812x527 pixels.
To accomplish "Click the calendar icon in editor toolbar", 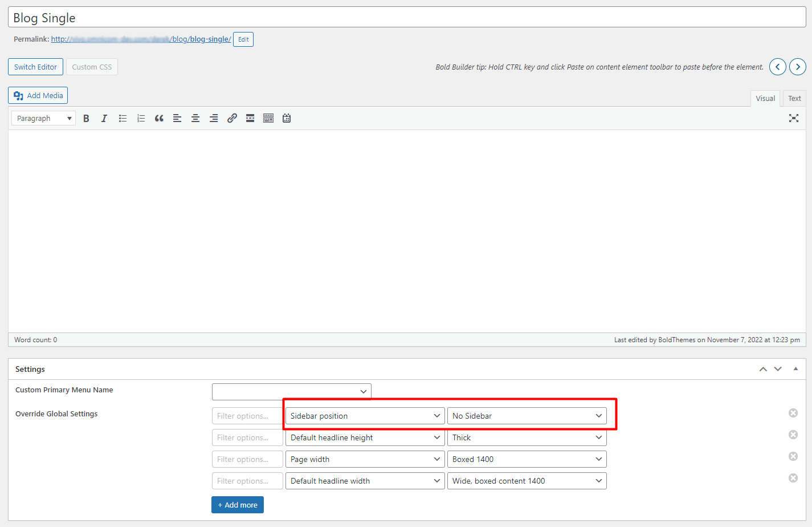I will pyautogui.click(x=287, y=118).
